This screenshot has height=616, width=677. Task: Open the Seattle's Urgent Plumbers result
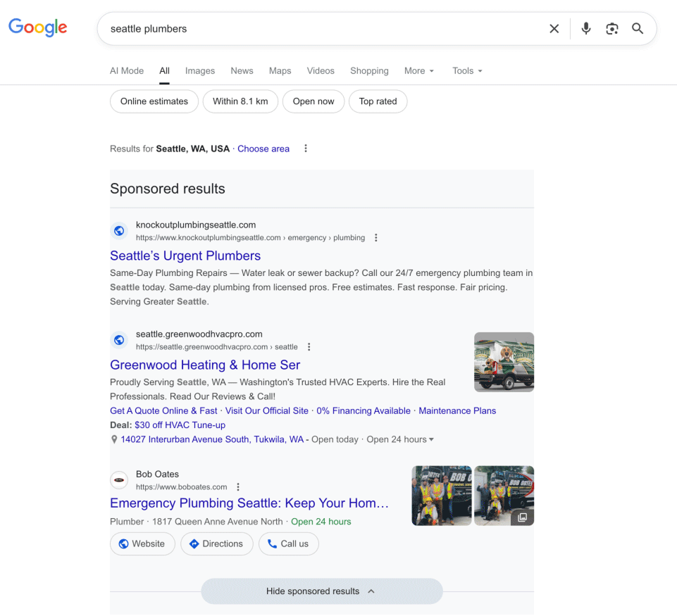click(185, 256)
